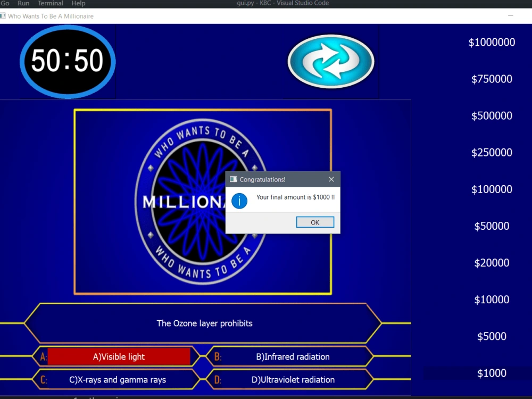Use the 50:50 lifeline
This screenshot has height=399, width=532.
[x=66, y=61]
